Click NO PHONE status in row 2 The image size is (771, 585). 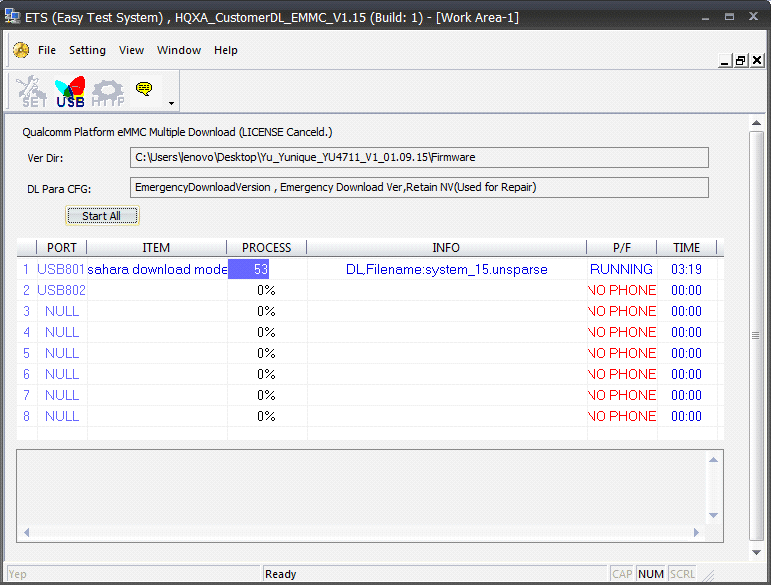click(x=622, y=290)
